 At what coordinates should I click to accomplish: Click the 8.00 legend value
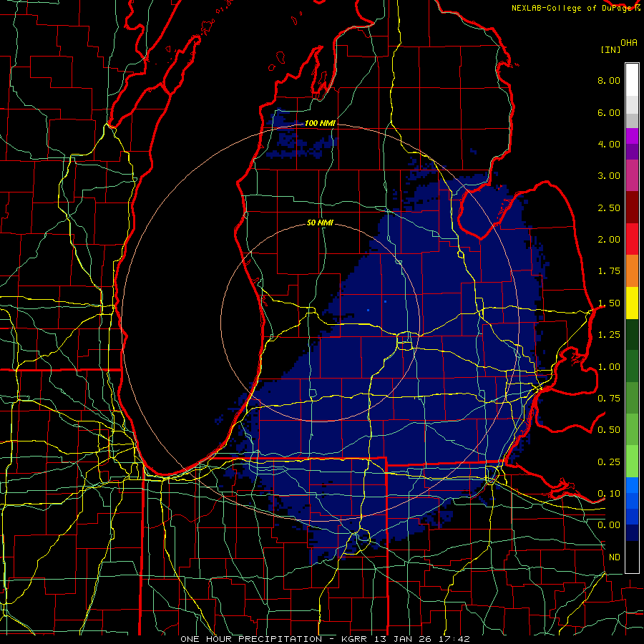[x=609, y=80]
